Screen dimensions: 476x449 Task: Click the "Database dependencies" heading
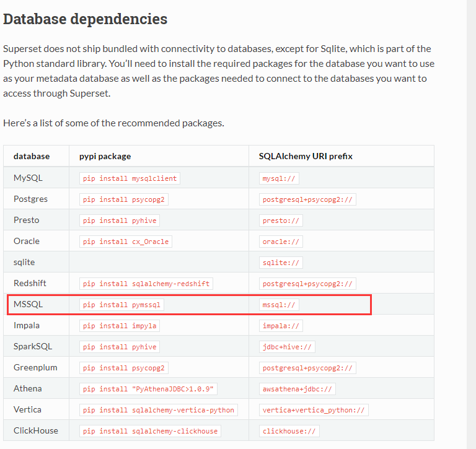pyautogui.click(x=86, y=19)
